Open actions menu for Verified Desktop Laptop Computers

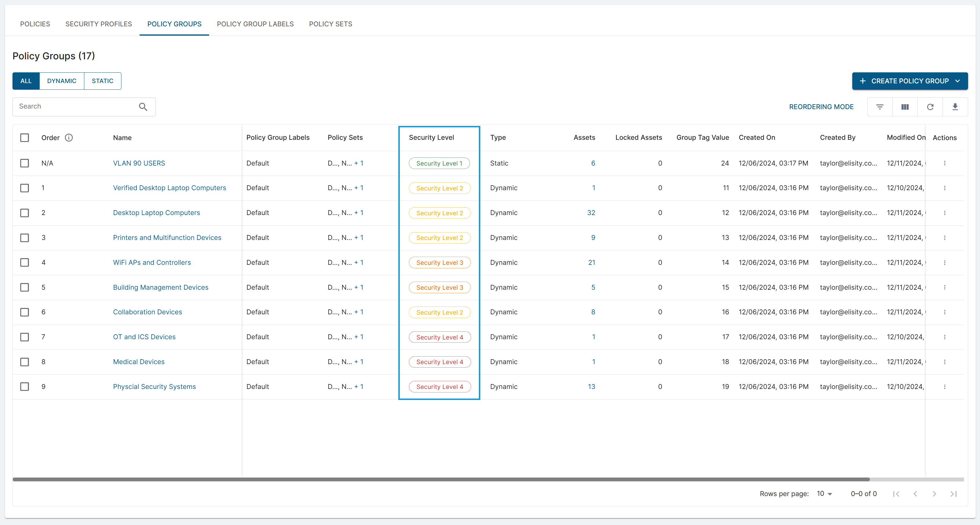[x=944, y=188]
